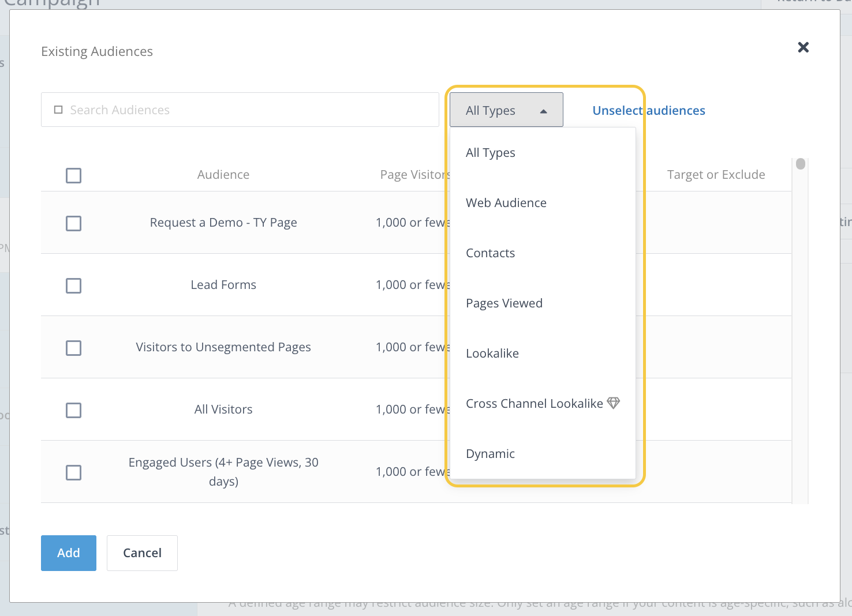
Task: Choose All Types from the dropdown list
Action: (x=491, y=153)
